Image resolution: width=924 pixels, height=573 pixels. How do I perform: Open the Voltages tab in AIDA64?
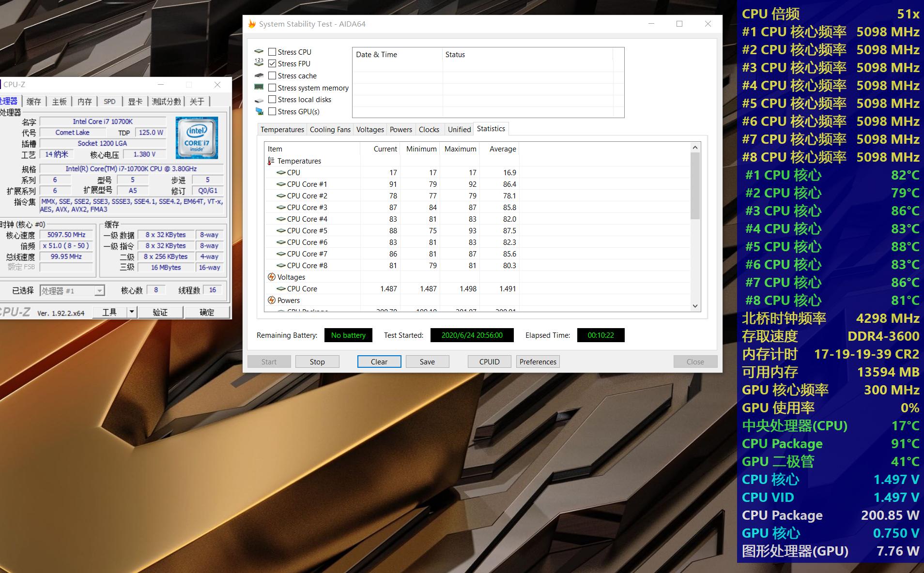pos(370,129)
